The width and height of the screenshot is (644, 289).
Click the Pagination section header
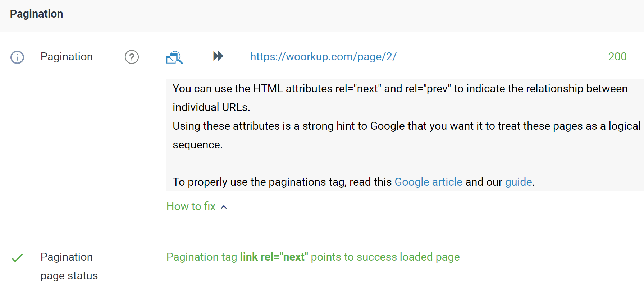click(36, 14)
